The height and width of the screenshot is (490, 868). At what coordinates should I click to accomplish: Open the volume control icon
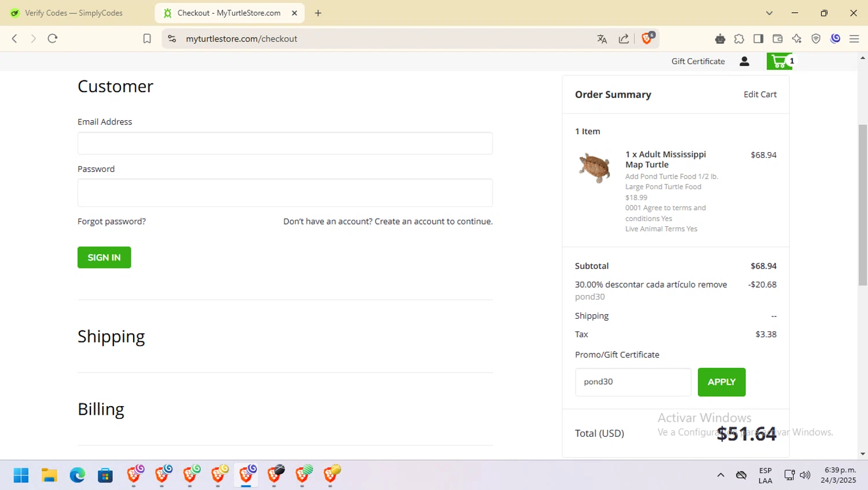click(805, 475)
